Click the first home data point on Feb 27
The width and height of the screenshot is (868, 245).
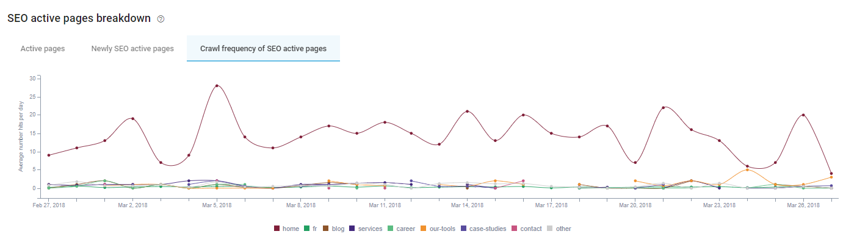pos(49,155)
